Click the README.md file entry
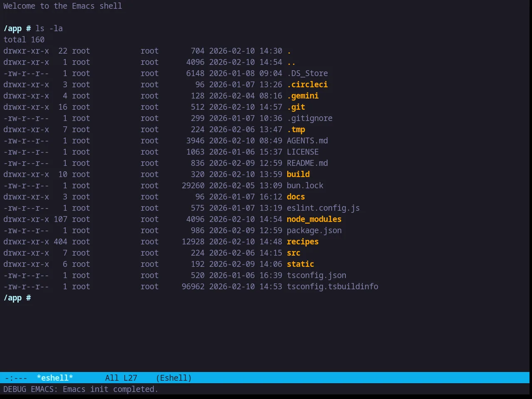 click(x=307, y=163)
